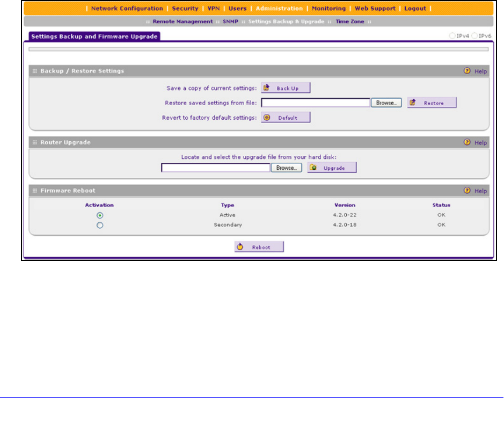Click Back Up settings button

(x=286, y=88)
